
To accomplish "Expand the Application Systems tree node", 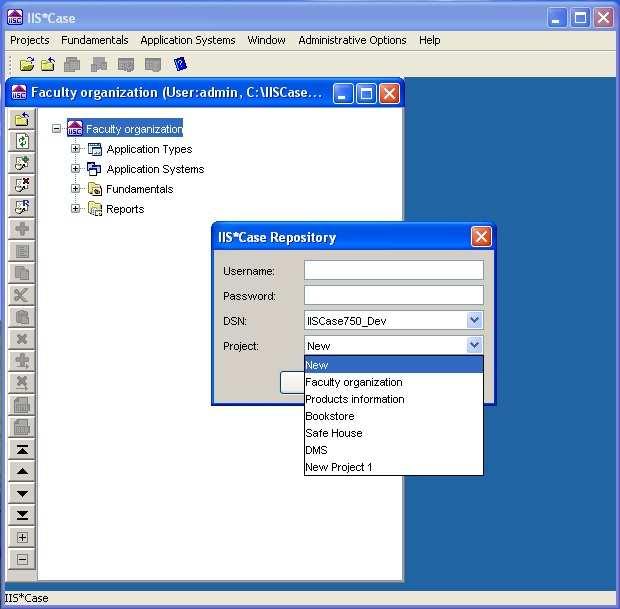I will click(x=76, y=168).
